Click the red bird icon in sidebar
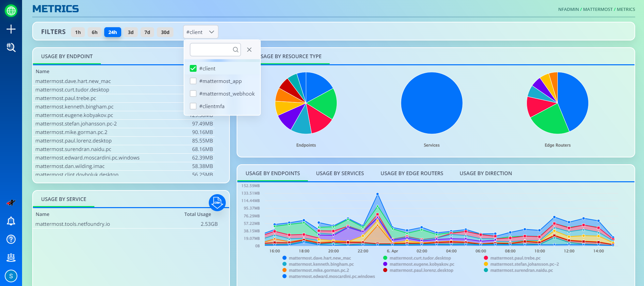 (11, 203)
